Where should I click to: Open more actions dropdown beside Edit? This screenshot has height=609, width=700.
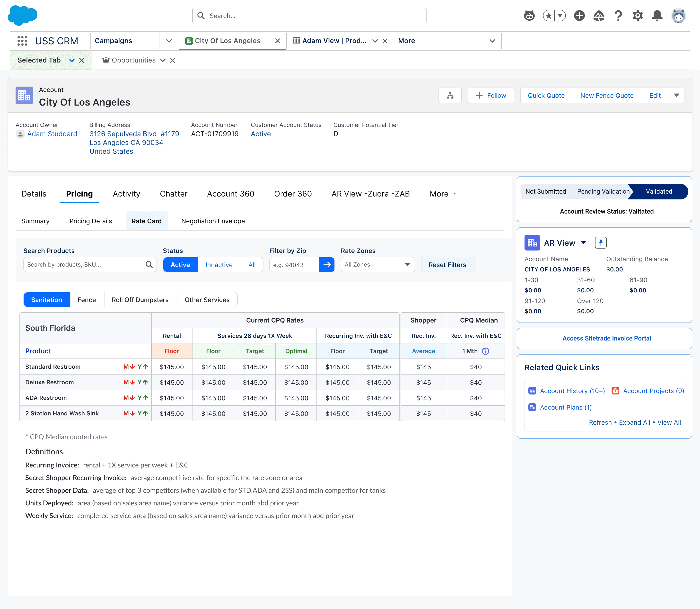click(x=676, y=96)
